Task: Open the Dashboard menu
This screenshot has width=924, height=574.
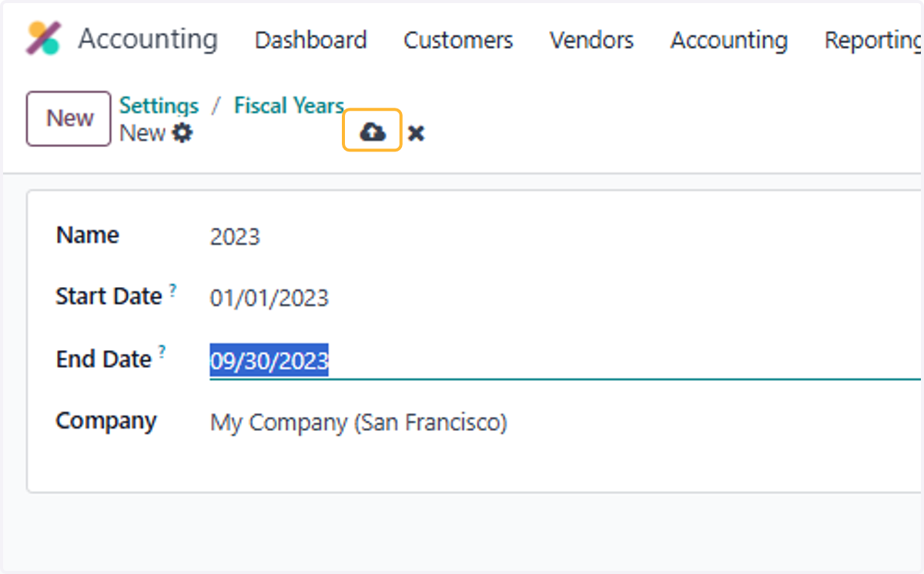Action: coord(311,40)
